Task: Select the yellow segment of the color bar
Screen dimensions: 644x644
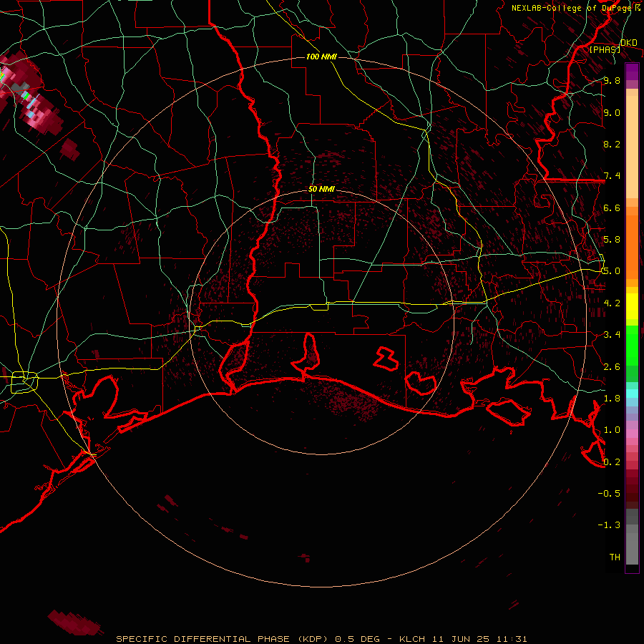Action: (x=632, y=306)
